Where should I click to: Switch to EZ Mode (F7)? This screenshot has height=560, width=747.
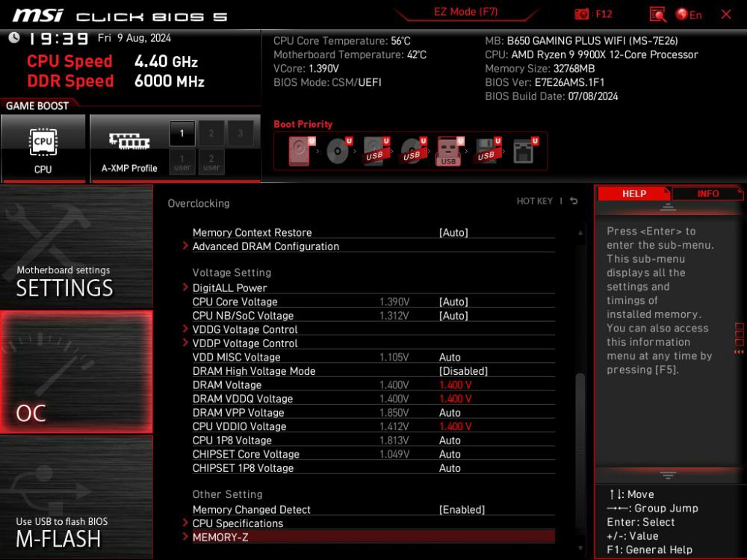pyautogui.click(x=465, y=12)
